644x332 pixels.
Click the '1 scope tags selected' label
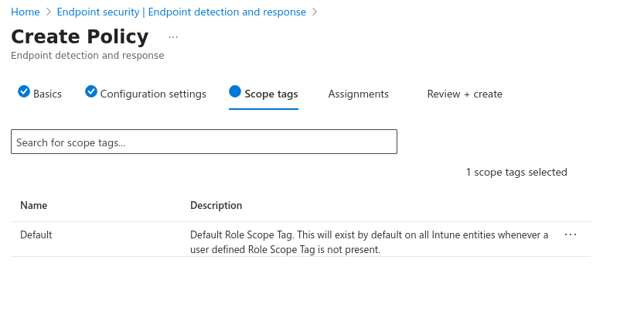tap(516, 172)
